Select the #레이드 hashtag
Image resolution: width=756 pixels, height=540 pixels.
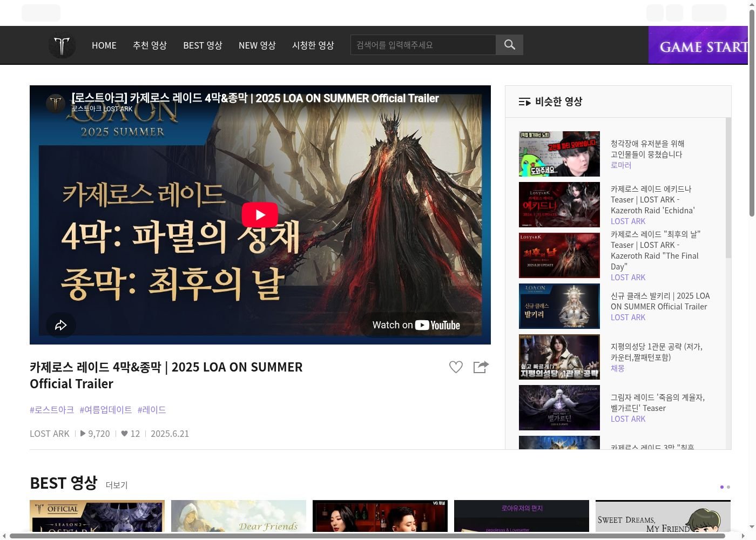pyautogui.click(x=152, y=410)
